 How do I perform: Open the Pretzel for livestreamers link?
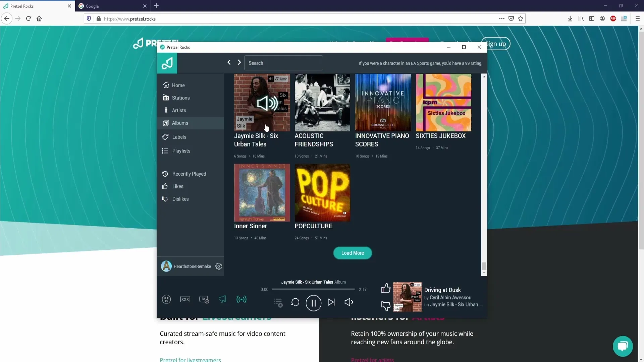coord(190,360)
